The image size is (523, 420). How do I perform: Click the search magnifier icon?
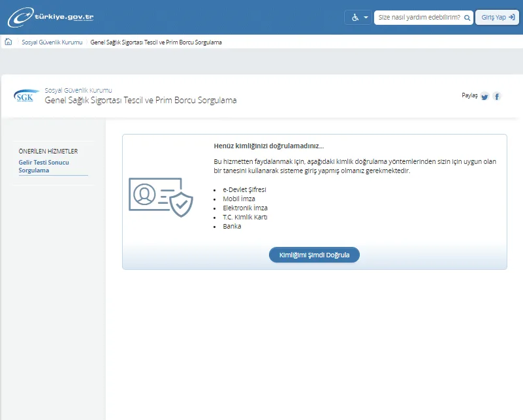pyautogui.click(x=467, y=18)
